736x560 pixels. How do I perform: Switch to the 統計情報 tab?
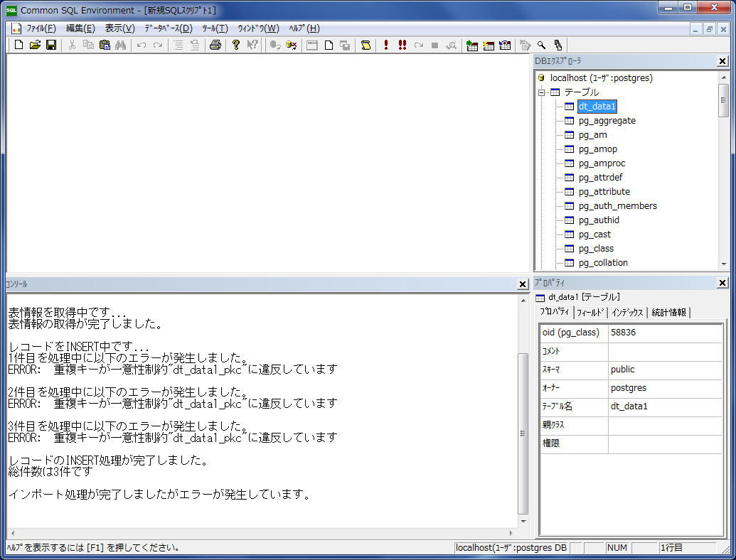[669, 313]
